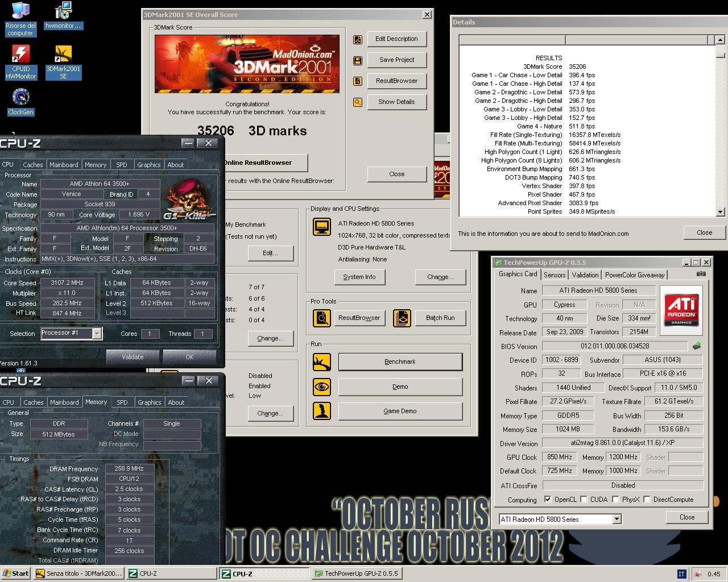Click Edit button under My Benchmark
Screen dimensions: 728x582
point(270,253)
